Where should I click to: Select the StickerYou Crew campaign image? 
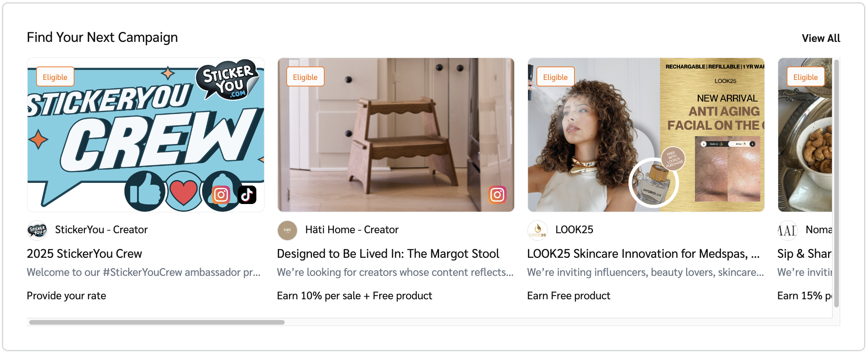coord(146,135)
